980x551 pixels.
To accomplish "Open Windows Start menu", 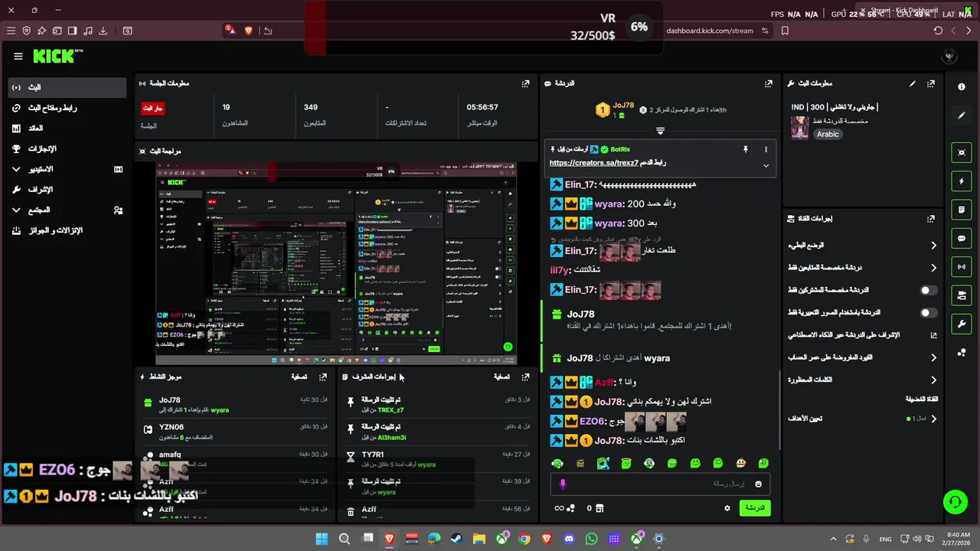I will [322, 539].
